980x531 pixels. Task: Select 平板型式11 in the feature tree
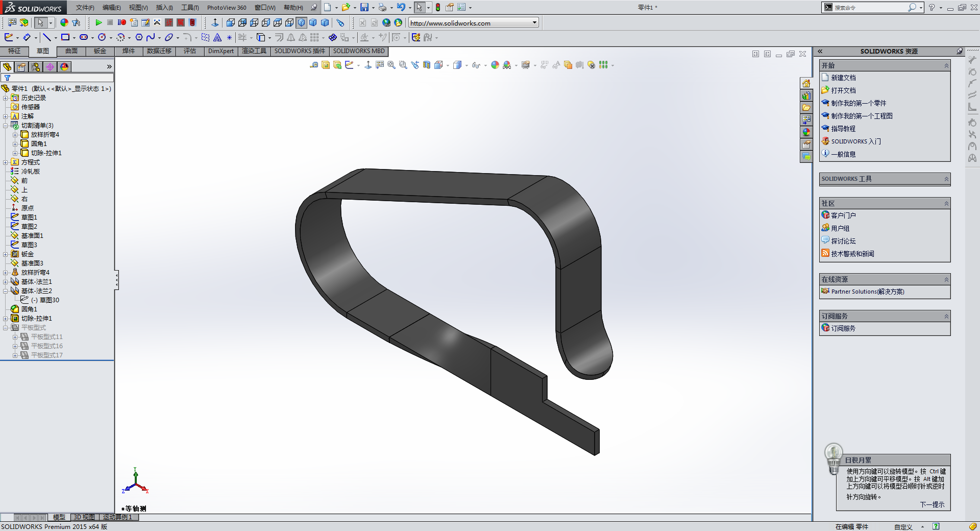[x=47, y=337]
